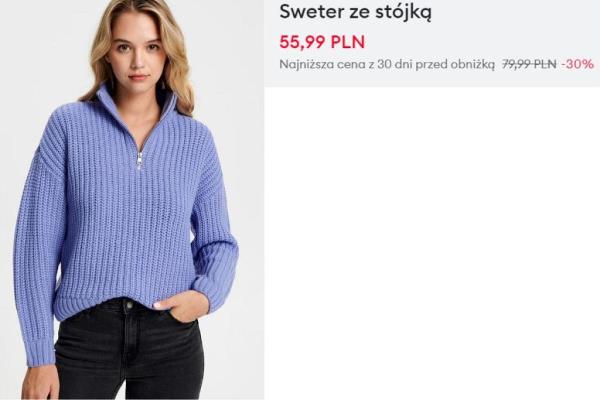Viewport: 600px width, 400px height.
Task: Open the blue sweater product photo
Action: click(132, 200)
